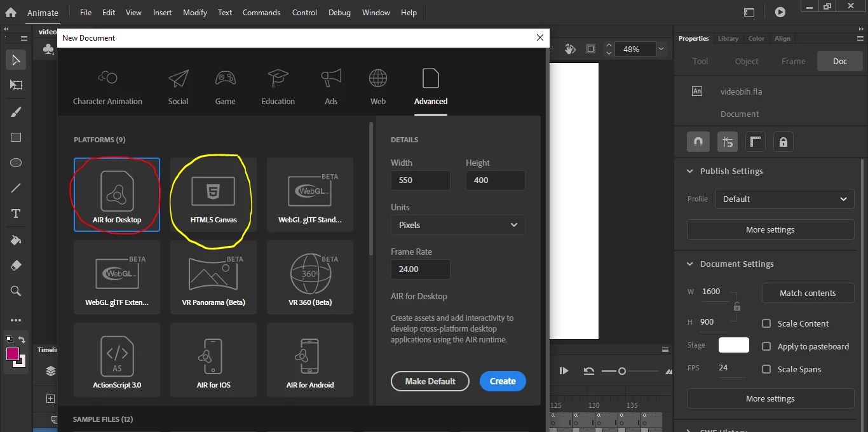The height and width of the screenshot is (432, 868).
Task: Enable the Apply to pasteboard checkbox
Action: pos(766,346)
